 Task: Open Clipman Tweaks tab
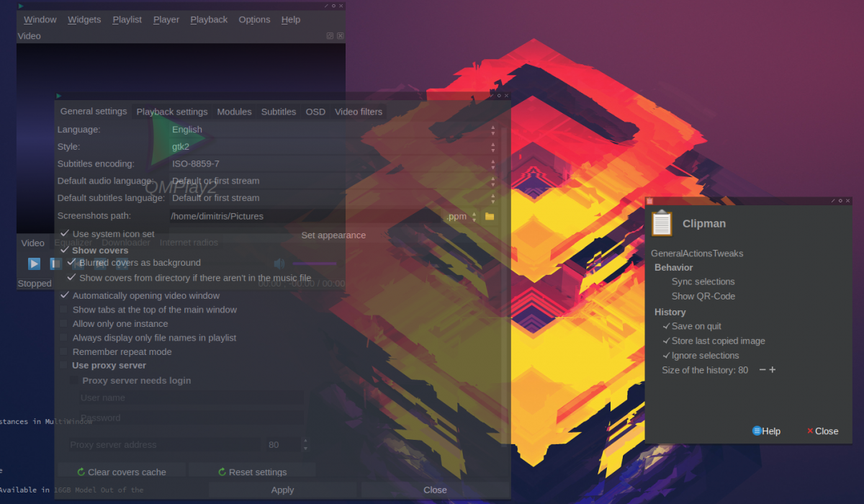[x=728, y=253]
